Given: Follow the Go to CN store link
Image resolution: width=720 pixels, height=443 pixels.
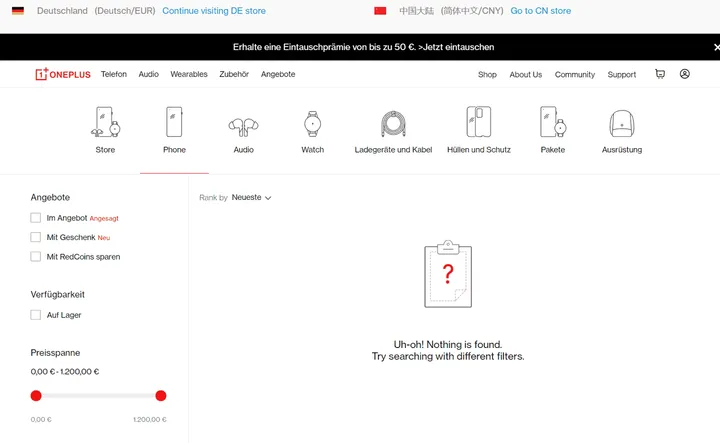Looking at the screenshot, I should pos(540,11).
